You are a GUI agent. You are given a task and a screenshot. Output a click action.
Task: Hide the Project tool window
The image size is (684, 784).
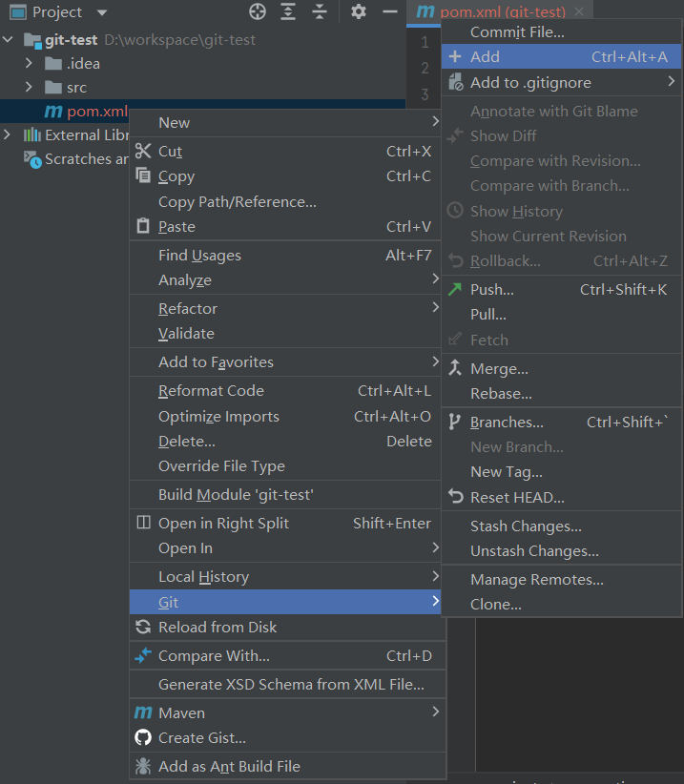click(x=389, y=11)
